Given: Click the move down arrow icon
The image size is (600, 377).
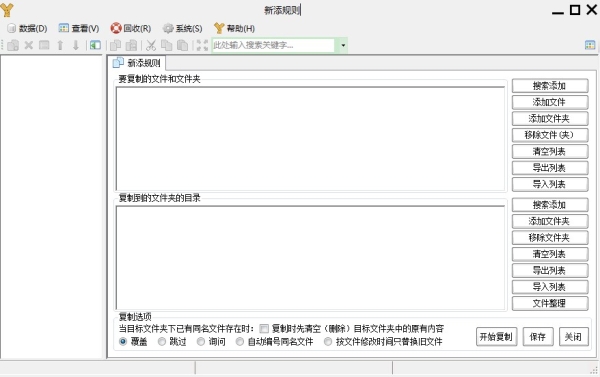Looking at the screenshot, I should 76,46.
